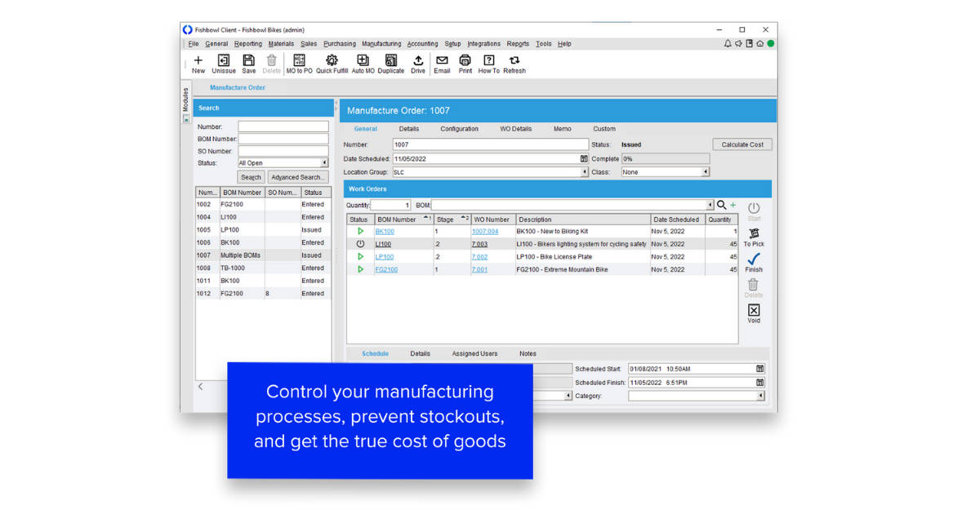Duplicate the manufacture order using the Duplicate icon
This screenshot has height=514, width=980.
pos(390,60)
